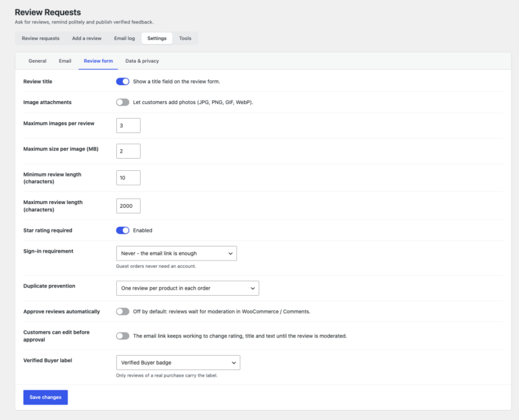
Task: Open the Add a review tab
Action: click(x=86, y=38)
